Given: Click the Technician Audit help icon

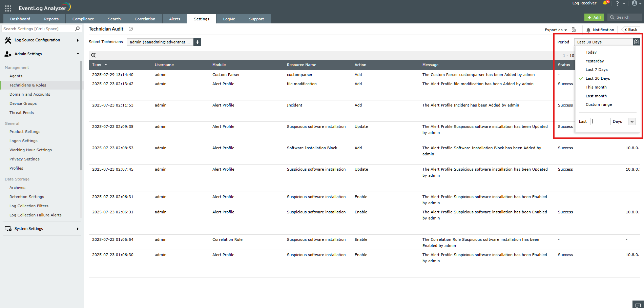Looking at the screenshot, I should tap(131, 29).
